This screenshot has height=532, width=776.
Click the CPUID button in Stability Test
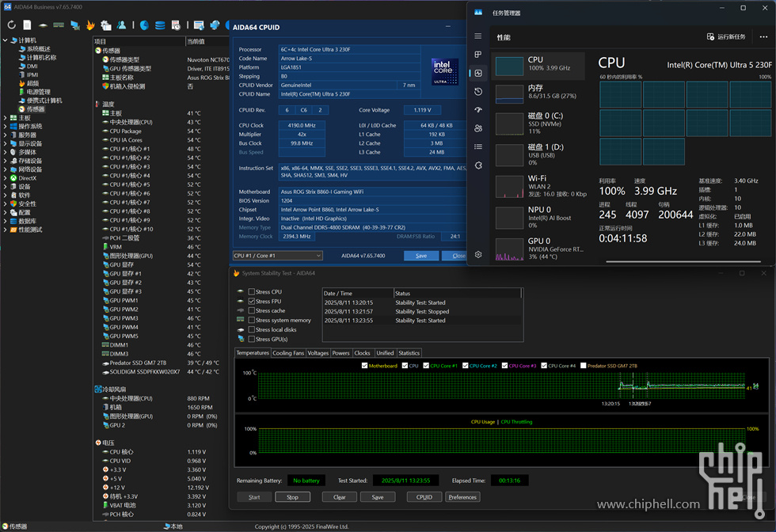pos(424,497)
